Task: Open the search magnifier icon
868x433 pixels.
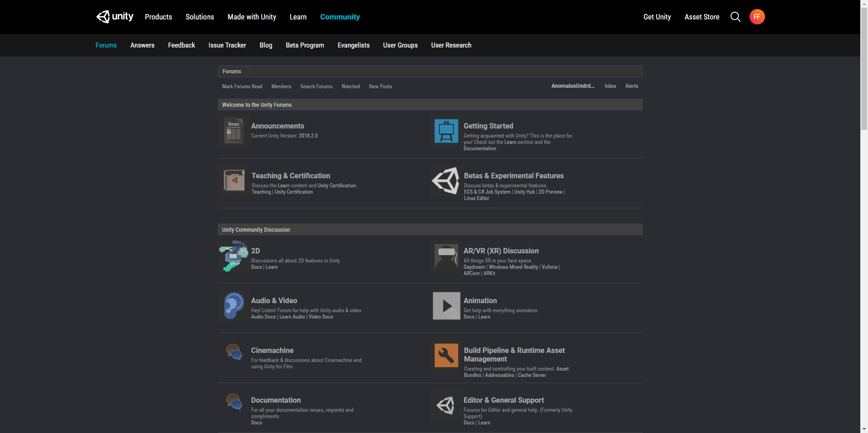Action: pos(735,17)
